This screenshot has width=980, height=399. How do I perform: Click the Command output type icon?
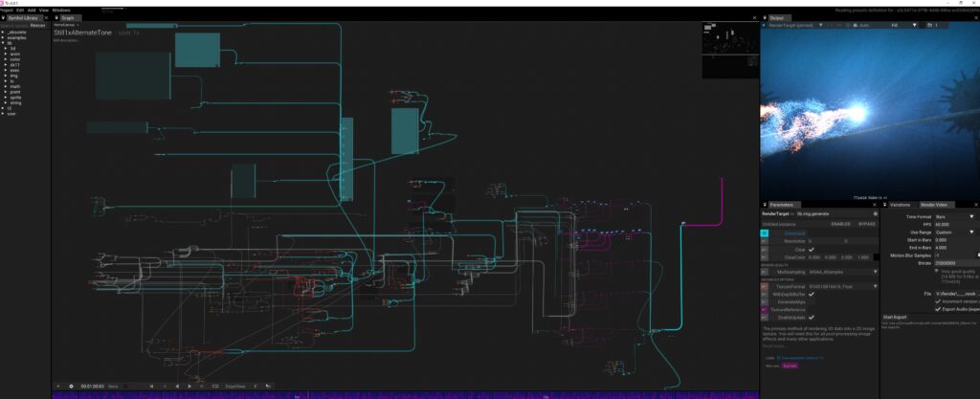[765, 233]
